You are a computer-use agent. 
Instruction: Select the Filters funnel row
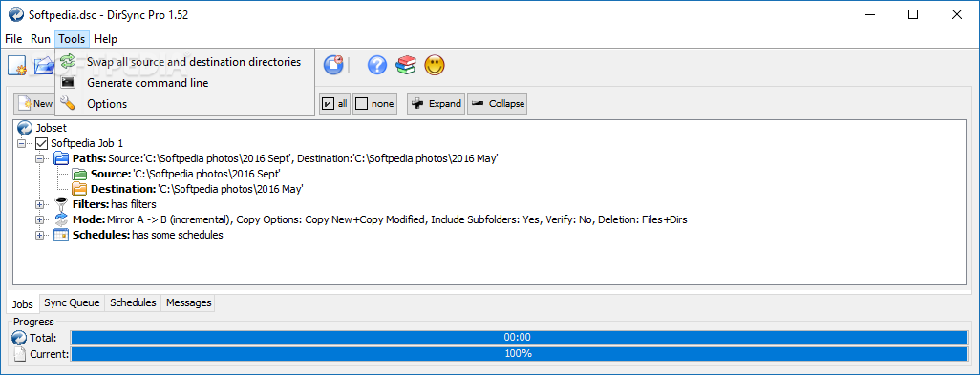(x=105, y=204)
